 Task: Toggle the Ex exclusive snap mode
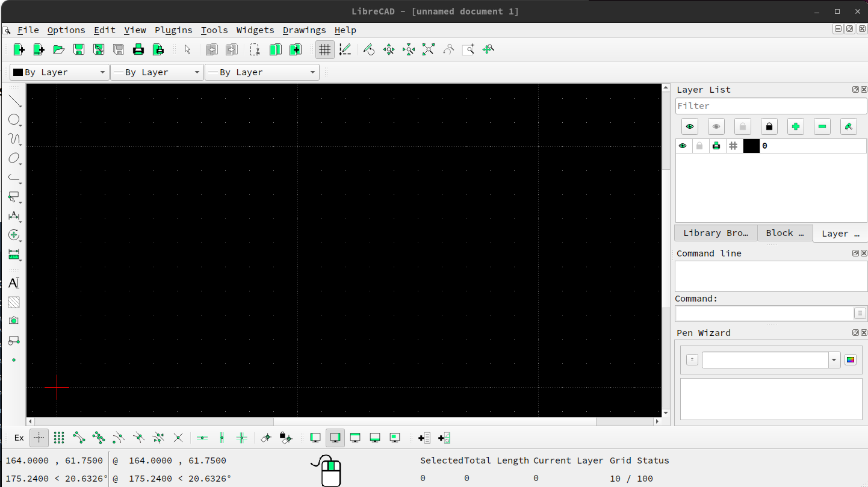(19, 438)
